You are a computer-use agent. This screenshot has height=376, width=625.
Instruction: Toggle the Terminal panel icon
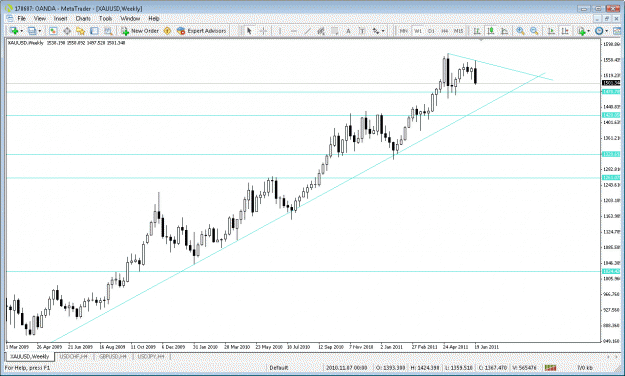pos(94,31)
